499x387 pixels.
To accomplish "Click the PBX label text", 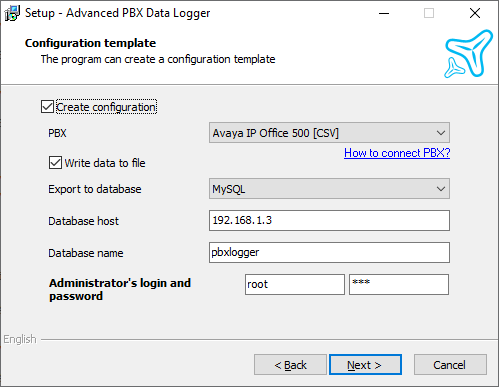I will 57,133.
